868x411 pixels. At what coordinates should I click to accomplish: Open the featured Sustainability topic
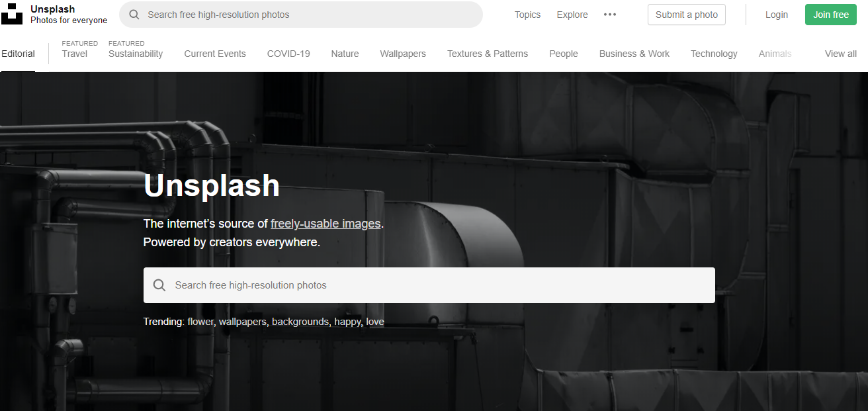coord(136,54)
